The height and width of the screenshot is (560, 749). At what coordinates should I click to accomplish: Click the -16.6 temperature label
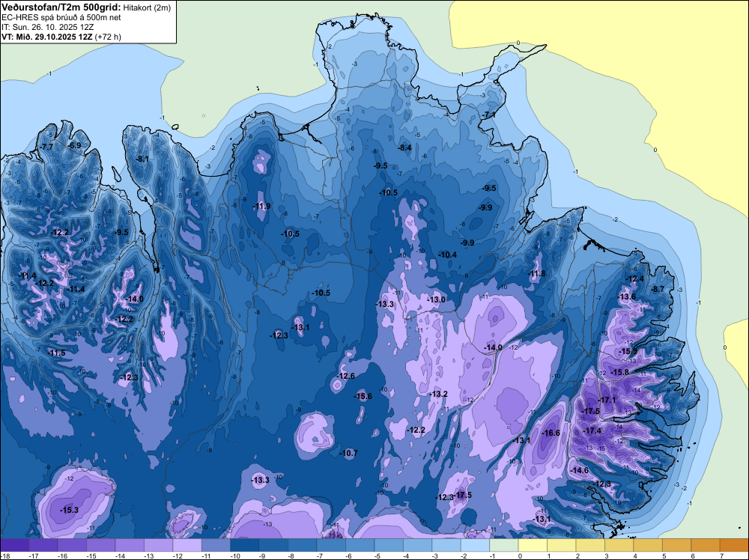coord(552,433)
